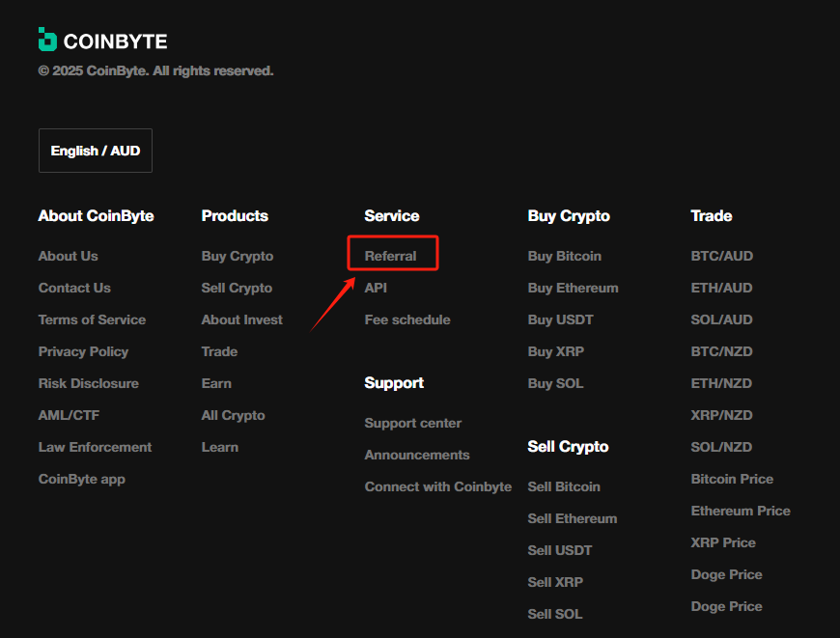Open the Sell Ethereum link
840x638 pixels.
(572, 517)
